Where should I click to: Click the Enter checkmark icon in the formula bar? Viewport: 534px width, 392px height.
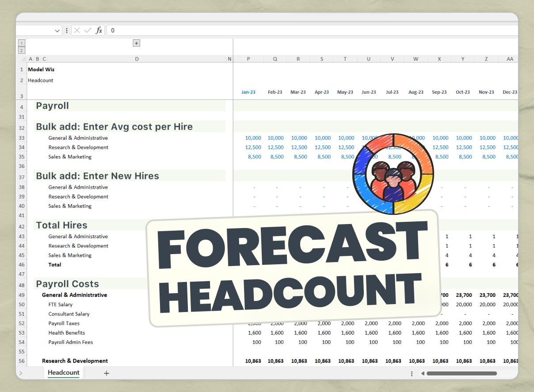[88, 30]
